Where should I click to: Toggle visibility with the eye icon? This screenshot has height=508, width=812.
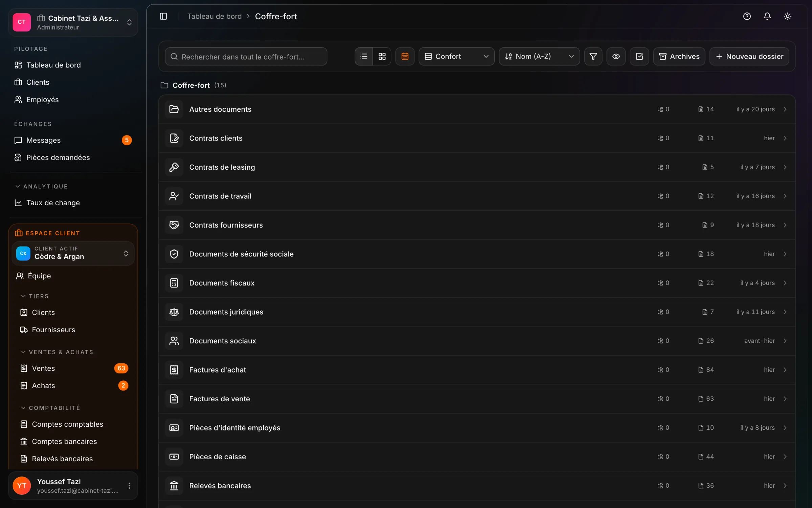coord(616,56)
